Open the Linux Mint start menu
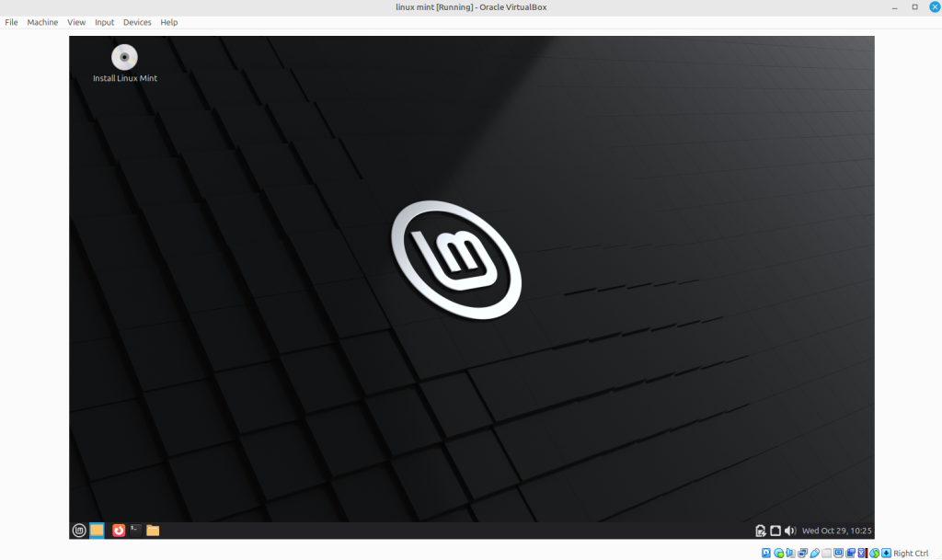Image resolution: width=942 pixels, height=560 pixels. click(80, 531)
